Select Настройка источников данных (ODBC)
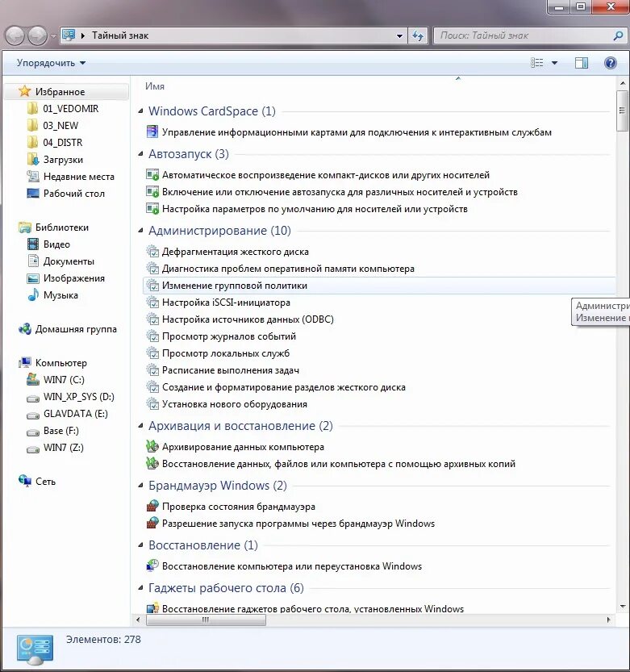This screenshot has width=630, height=672. [248, 319]
